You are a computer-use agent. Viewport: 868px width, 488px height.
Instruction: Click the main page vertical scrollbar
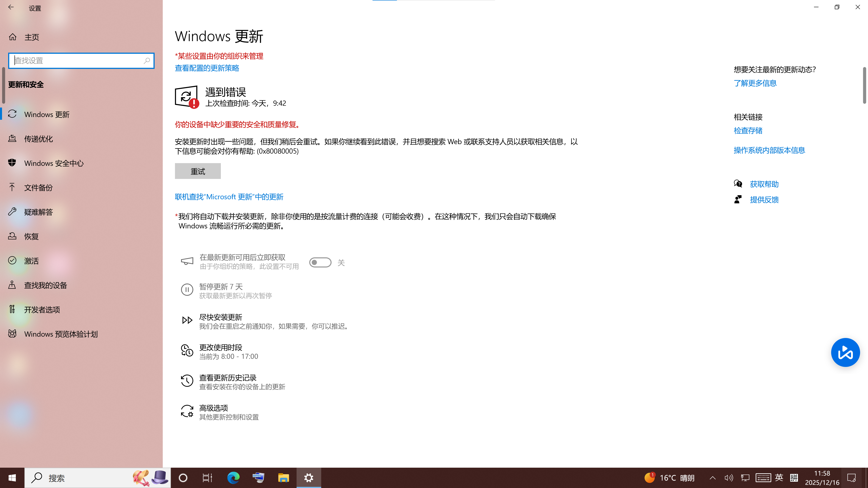pos(864,85)
